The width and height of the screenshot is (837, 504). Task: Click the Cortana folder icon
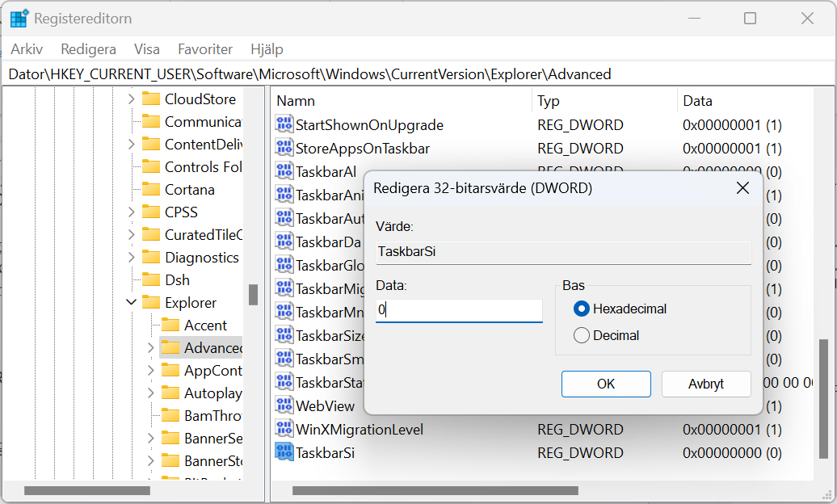[x=151, y=190]
